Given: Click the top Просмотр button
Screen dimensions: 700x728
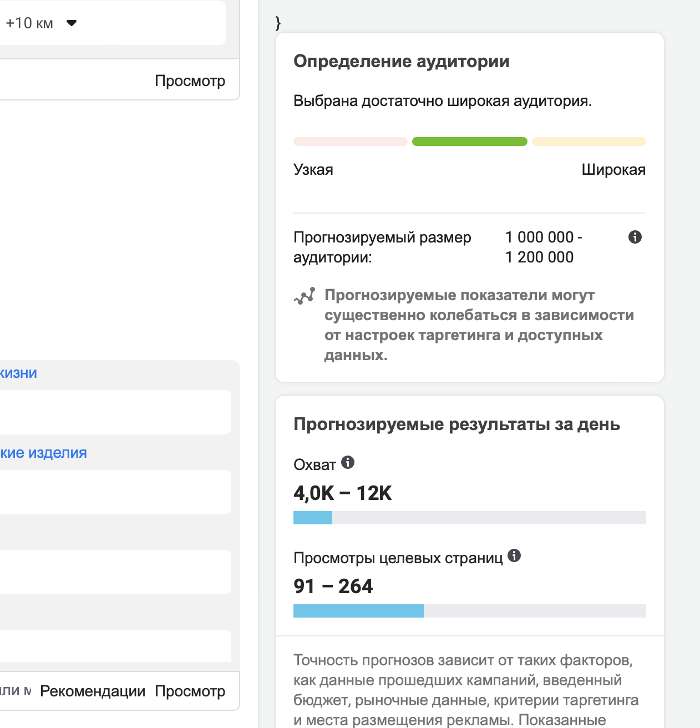Looking at the screenshot, I should pyautogui.click(x=190, y=80).
